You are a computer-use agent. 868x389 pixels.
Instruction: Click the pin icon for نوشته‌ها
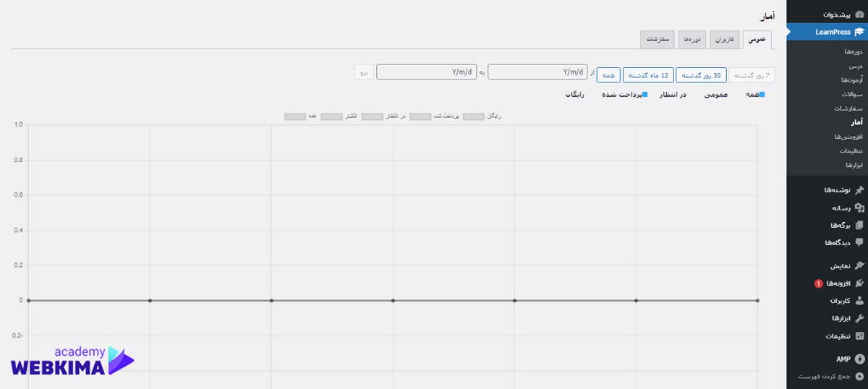(x=859, y=190)
